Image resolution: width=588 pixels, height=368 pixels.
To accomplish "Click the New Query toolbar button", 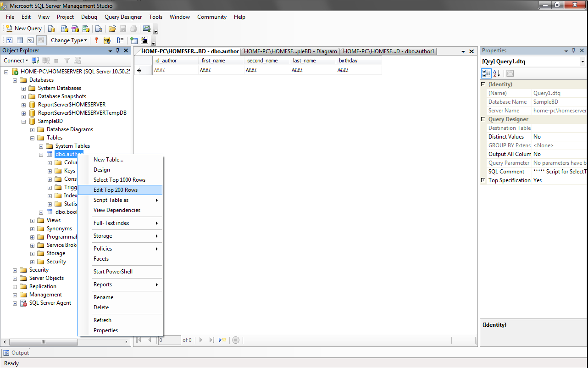I will point(23,28).
